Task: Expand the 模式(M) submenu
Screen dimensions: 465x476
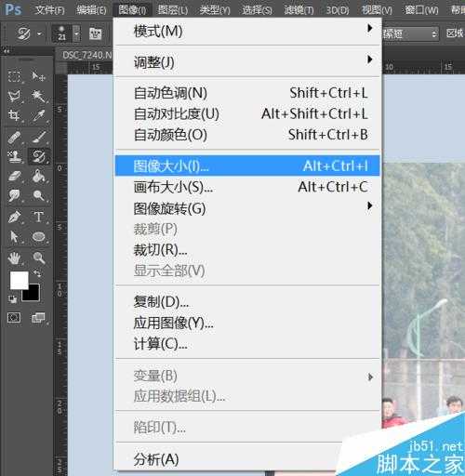Action: (247, 32)
